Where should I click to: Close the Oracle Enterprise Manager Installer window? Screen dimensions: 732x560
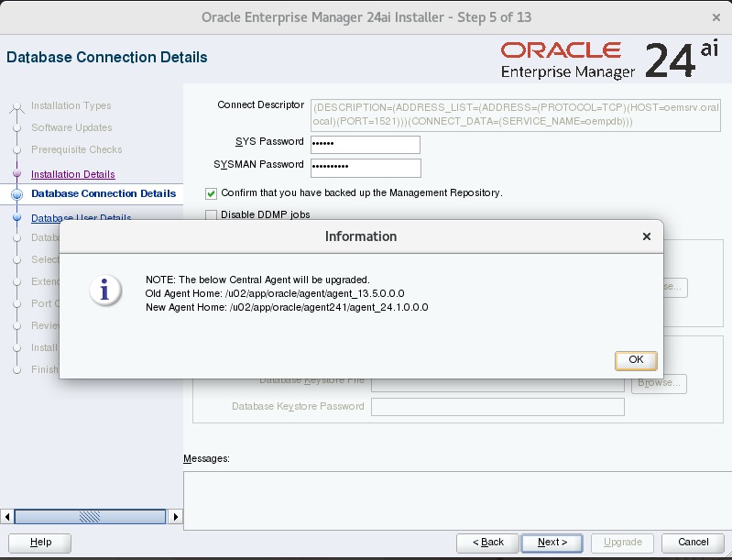click(716, 17)
